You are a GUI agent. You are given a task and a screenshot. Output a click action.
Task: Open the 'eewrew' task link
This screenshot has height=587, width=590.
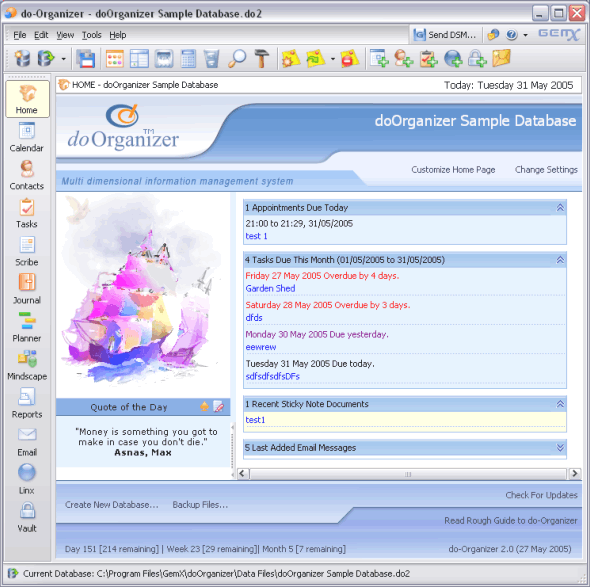click(x=261, y=347)
